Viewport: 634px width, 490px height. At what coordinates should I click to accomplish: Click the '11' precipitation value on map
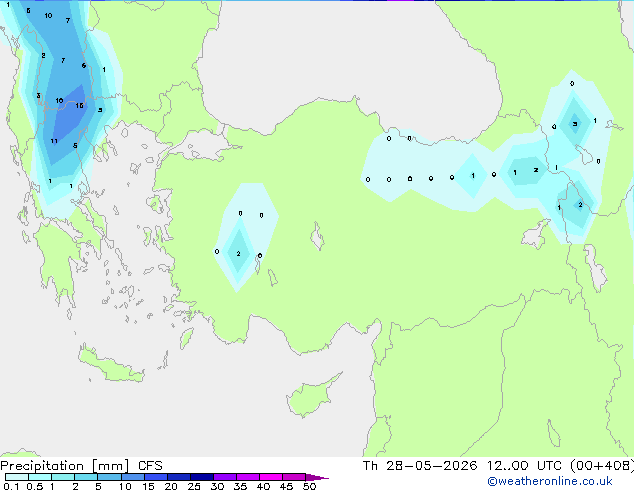(54, 141)
